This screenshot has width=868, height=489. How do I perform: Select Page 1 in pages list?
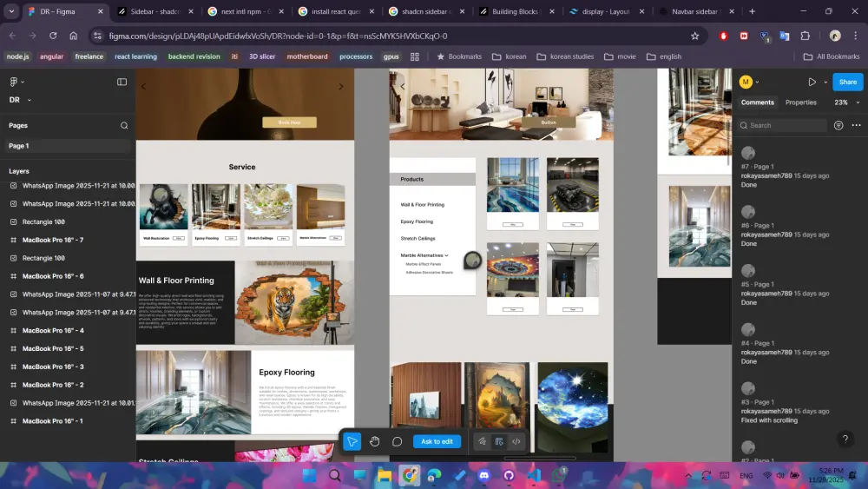tap(67, 146)
